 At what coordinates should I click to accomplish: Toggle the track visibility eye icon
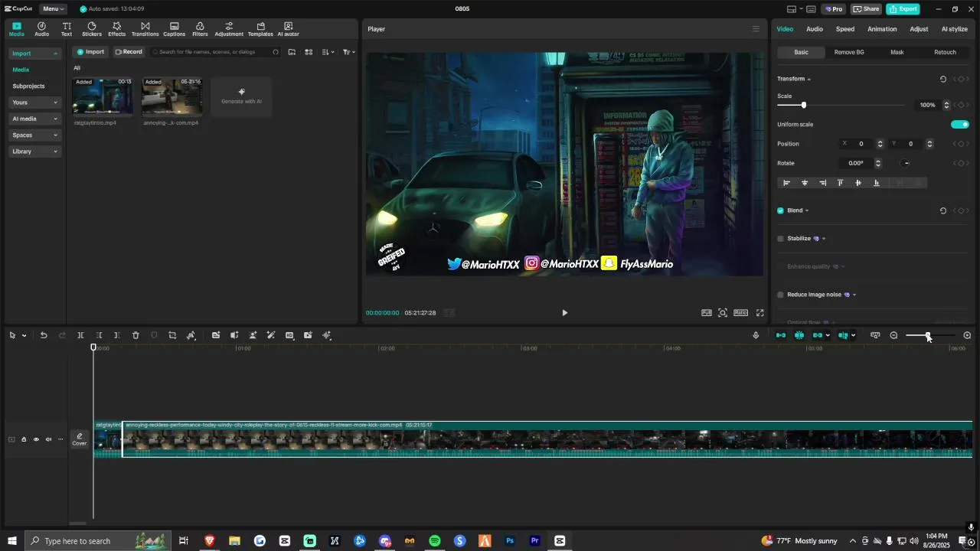[36, 439]
